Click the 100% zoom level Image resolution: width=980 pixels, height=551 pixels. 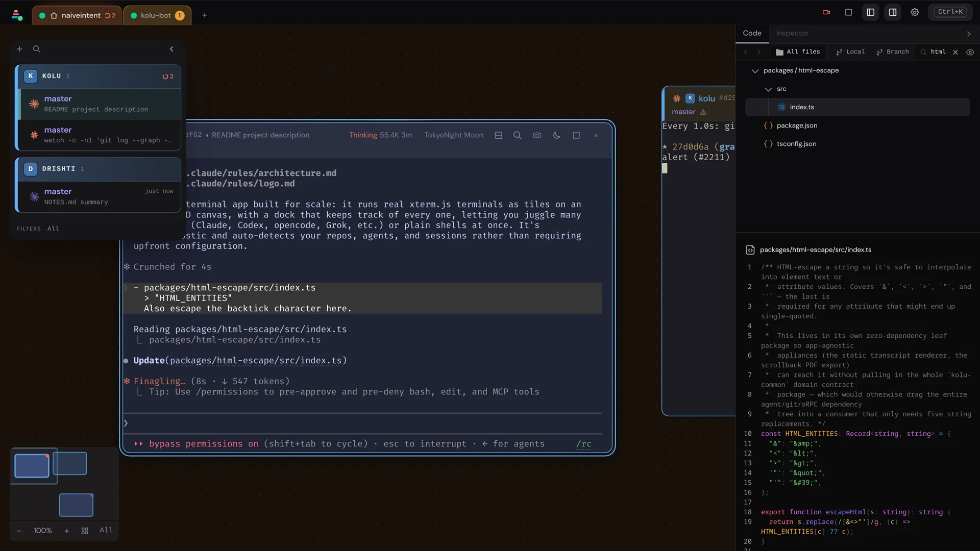pos(43,531)
